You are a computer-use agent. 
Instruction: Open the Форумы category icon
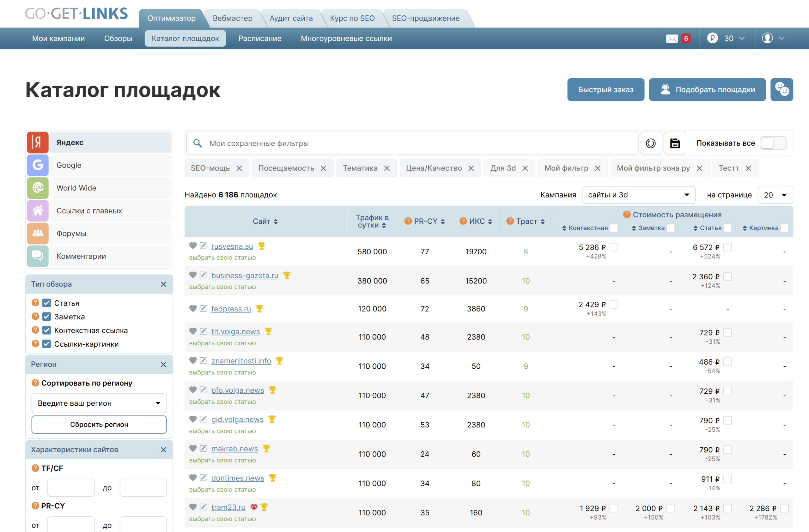38,233
